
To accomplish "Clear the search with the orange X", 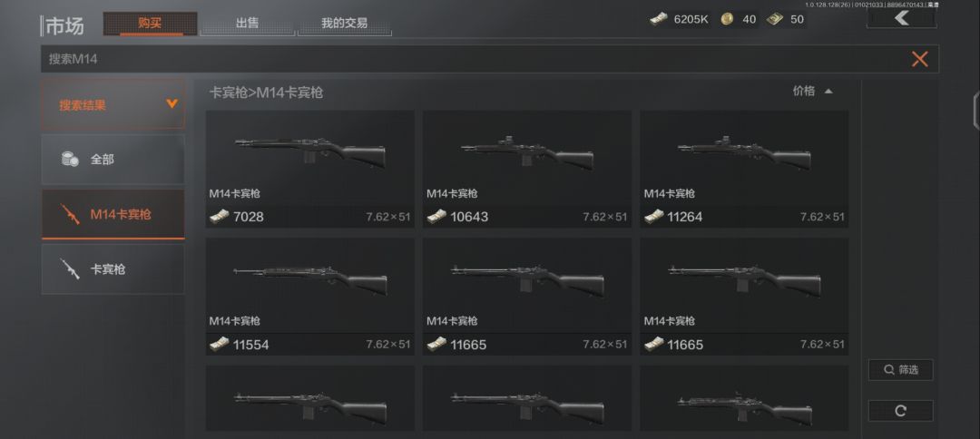I will coord(919,59).
